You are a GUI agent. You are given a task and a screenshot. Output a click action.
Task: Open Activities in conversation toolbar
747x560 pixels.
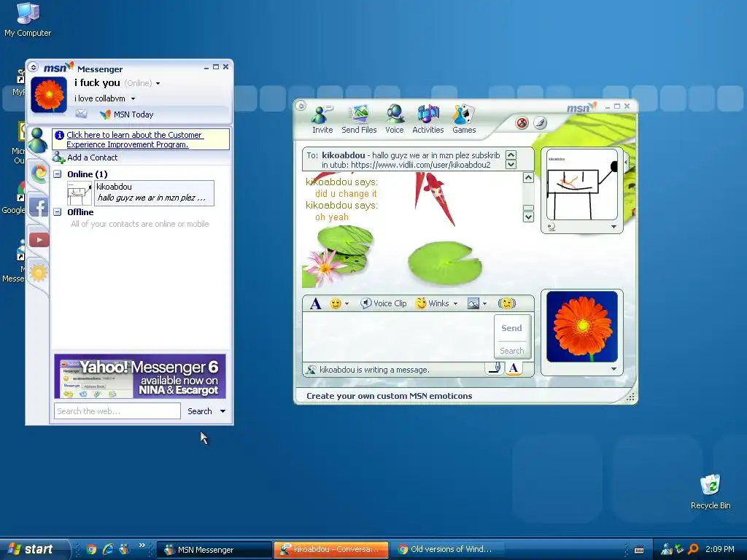point(427,120)
